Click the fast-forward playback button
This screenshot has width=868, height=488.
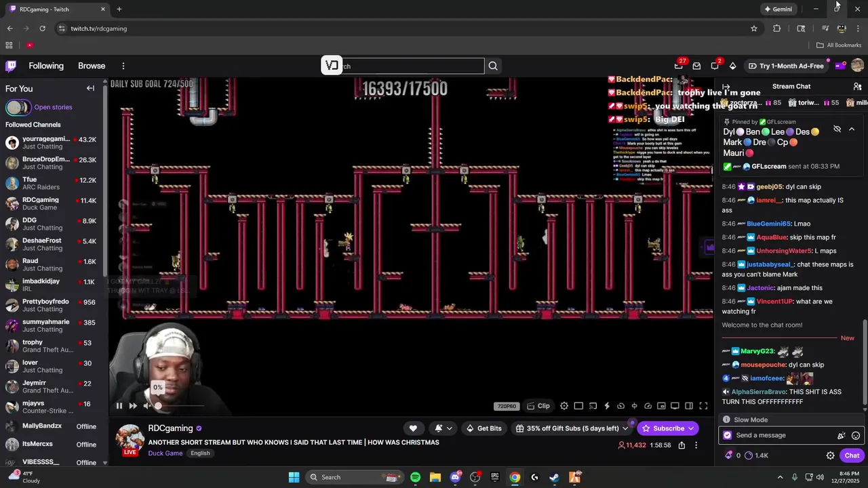coord(133,406)
